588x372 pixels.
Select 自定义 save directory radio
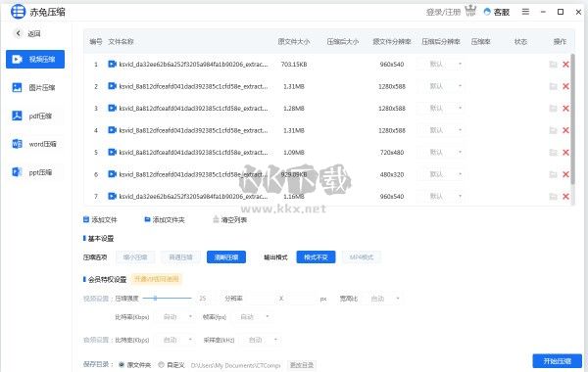point(162,364)
